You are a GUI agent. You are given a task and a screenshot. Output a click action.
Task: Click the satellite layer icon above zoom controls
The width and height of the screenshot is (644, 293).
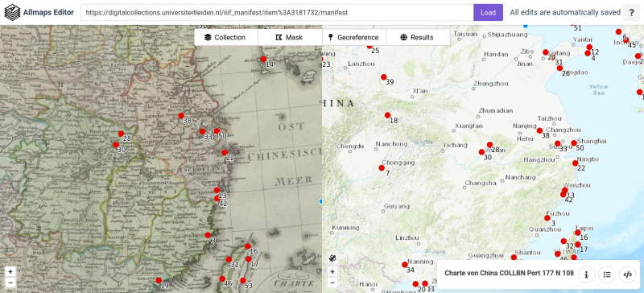[332, 258]
